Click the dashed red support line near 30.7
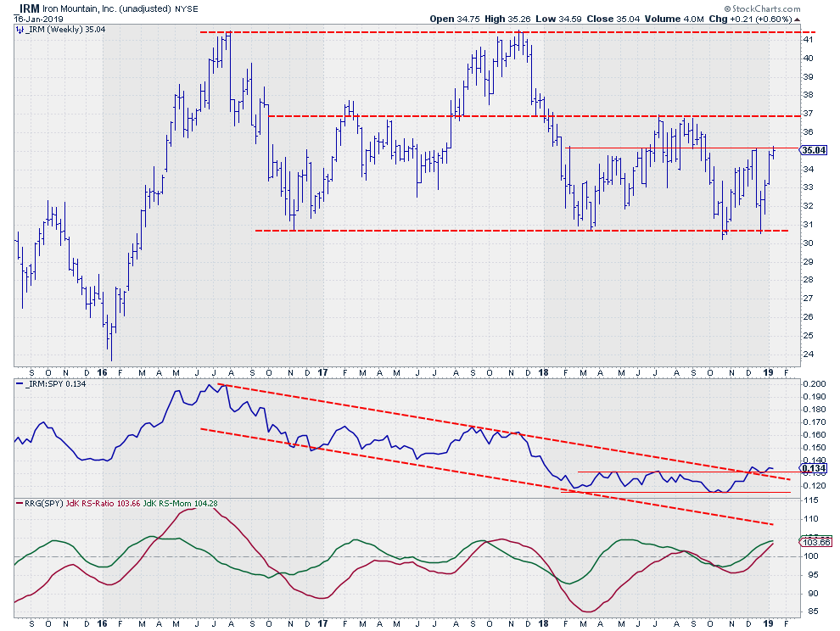The height and width of the screenshot is (631, 840). coord(522,231)
